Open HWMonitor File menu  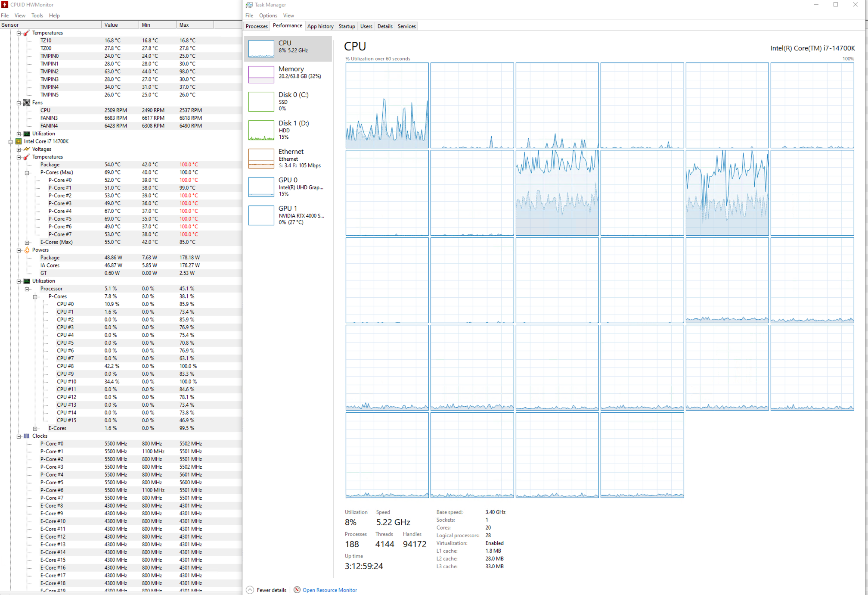point(5,16)
